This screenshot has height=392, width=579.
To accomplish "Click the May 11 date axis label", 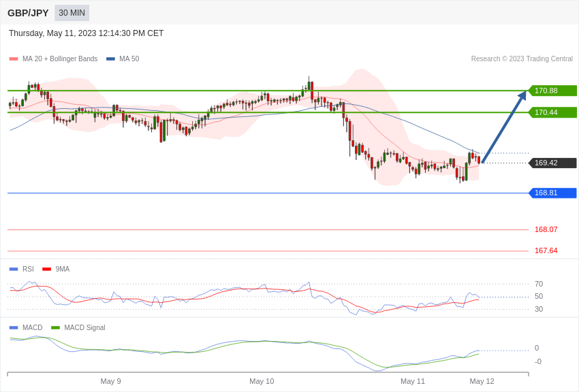I will tap(413, 381).
